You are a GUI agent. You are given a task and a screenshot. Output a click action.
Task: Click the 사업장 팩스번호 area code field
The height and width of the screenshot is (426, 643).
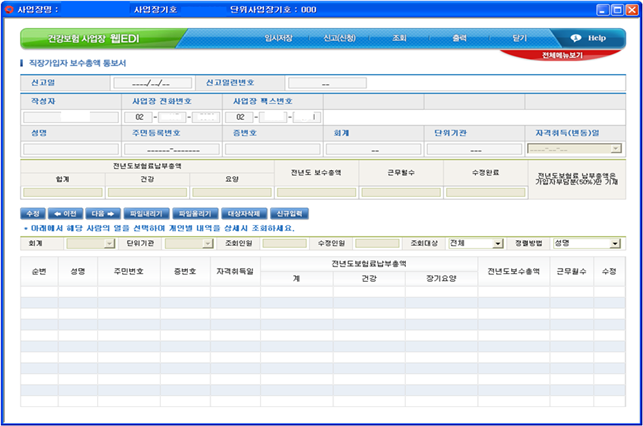[239, 117]
